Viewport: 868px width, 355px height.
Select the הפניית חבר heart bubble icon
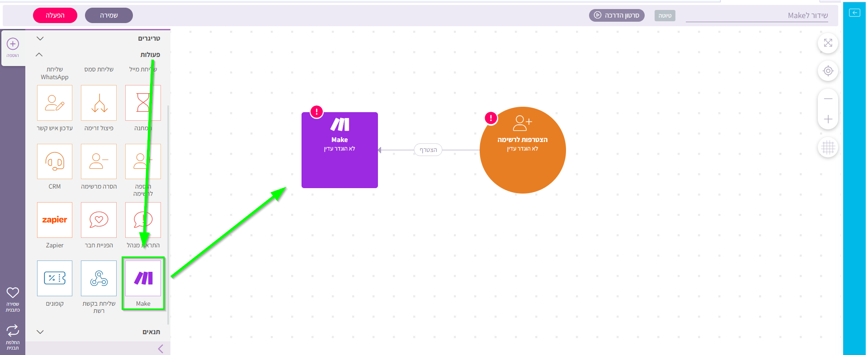click(x=99, y=220)
